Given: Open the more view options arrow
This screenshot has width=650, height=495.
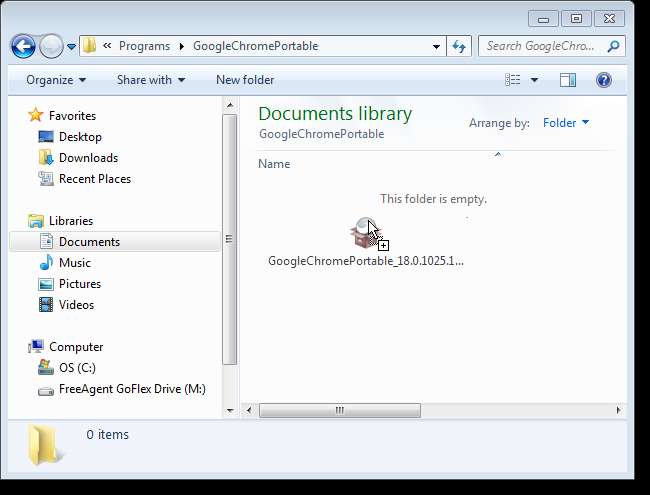Looking at the screenshot, I should (x=534, y=80).
